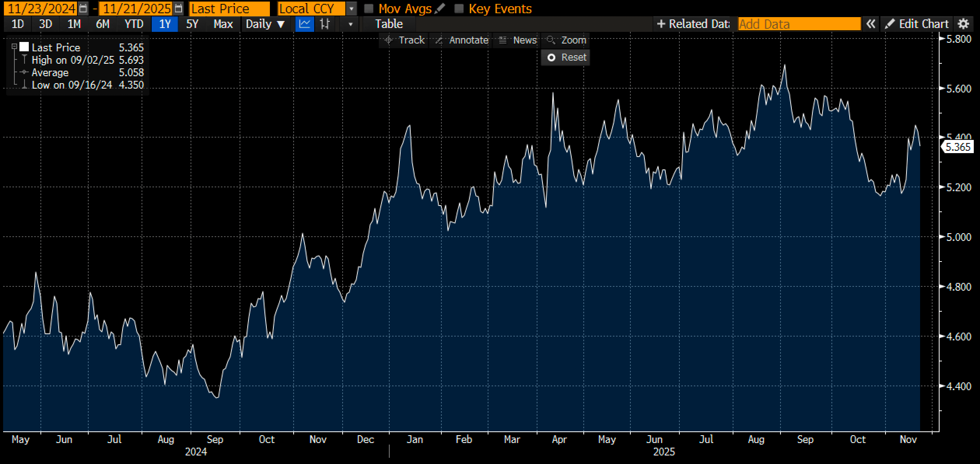This screenshot has width=980, height=464.
Task: Select the YTD time range tab
Action: click(134, 24)
